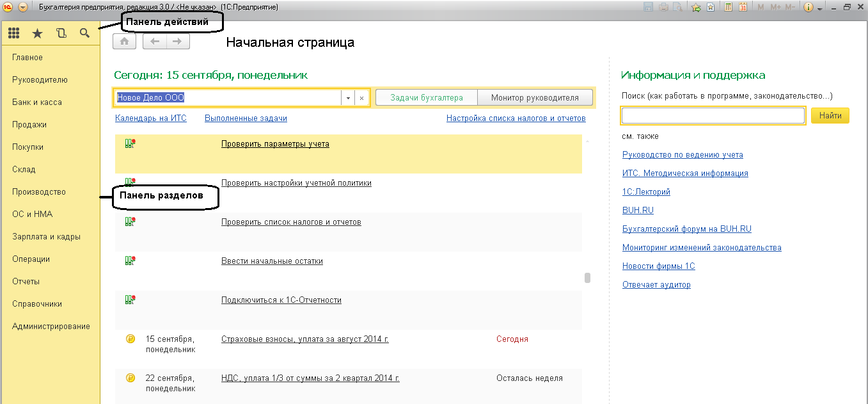This screenshot has width=868, height=404.
Task: Open the history scroll icon
Action: click(x=61, y=33)
